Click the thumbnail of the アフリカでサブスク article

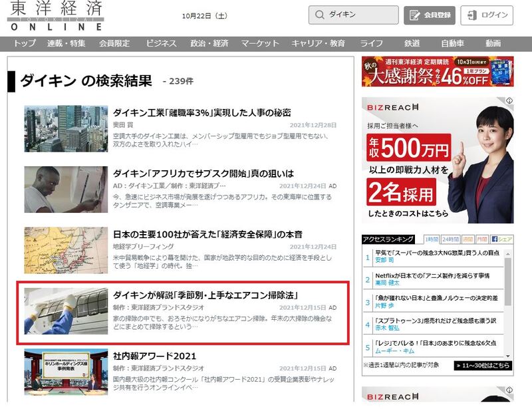pyautogui.click(x=66, y=190)
